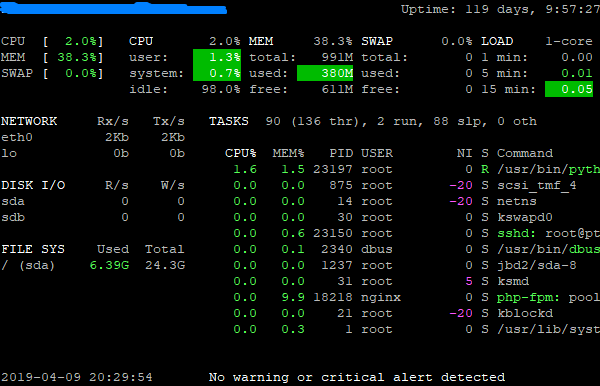Image resolution: width=600 pixels, height=386 pixels.
Task: Click the sdb disk row
Action: point(93,218)
